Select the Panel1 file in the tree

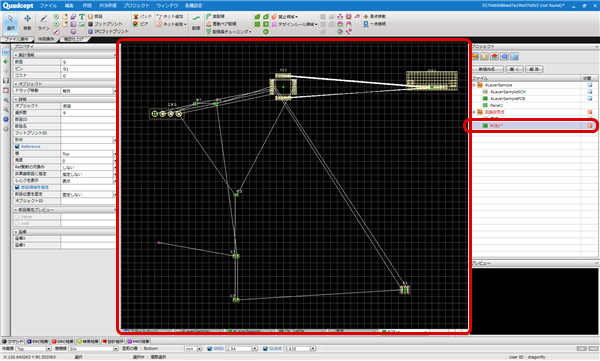(496, 105)
